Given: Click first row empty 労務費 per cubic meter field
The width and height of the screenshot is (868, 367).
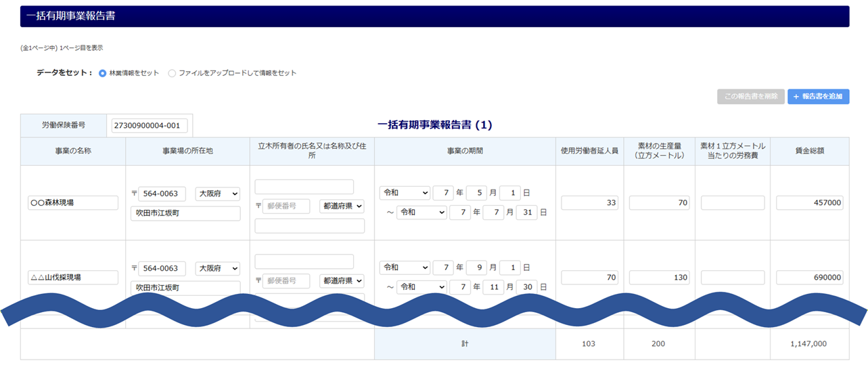Looking at the screenshot, I should [x=733, y=202].
